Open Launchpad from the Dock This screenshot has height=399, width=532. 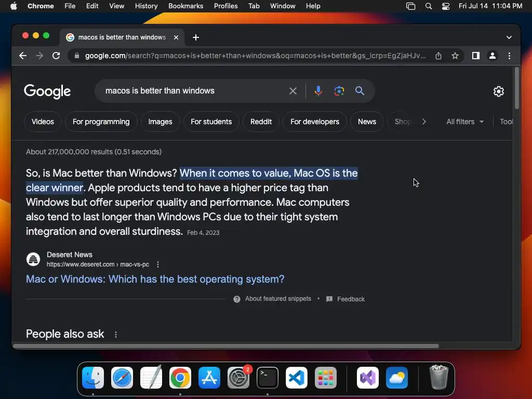326,378
